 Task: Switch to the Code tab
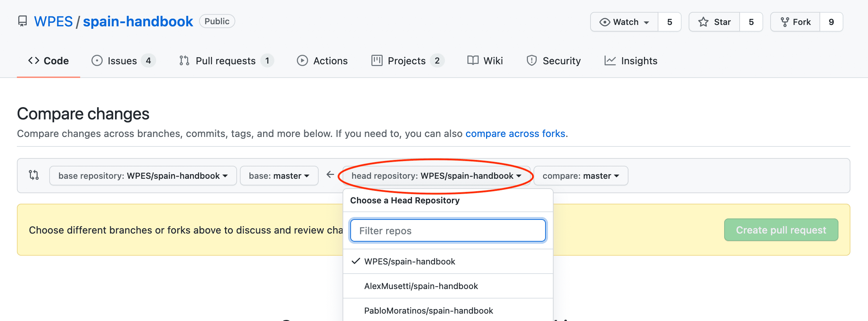49,61
